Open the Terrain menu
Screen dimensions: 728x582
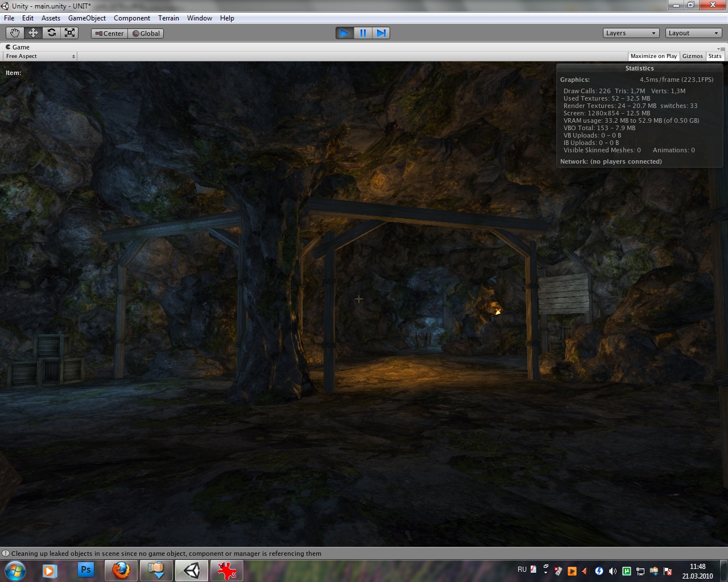click(168, 18)
